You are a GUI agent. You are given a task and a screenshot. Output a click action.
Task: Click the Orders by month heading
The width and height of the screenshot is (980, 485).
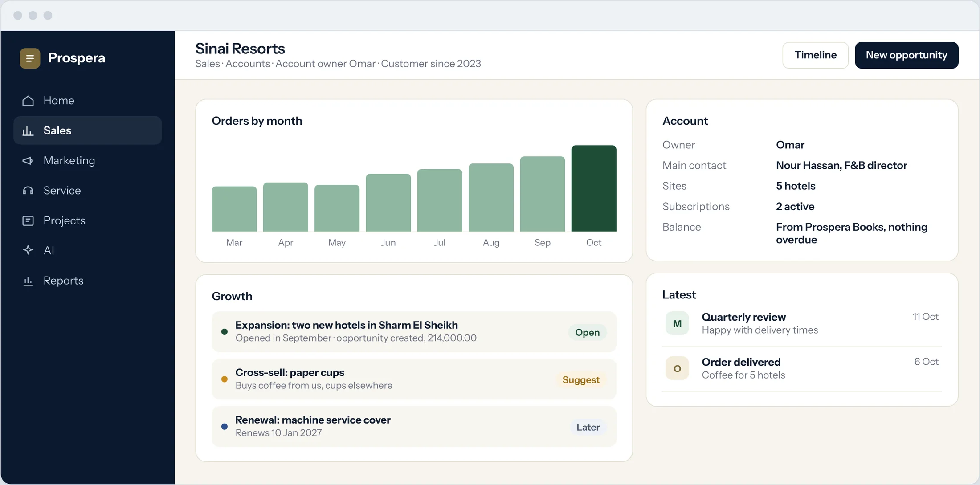point(257,121)
